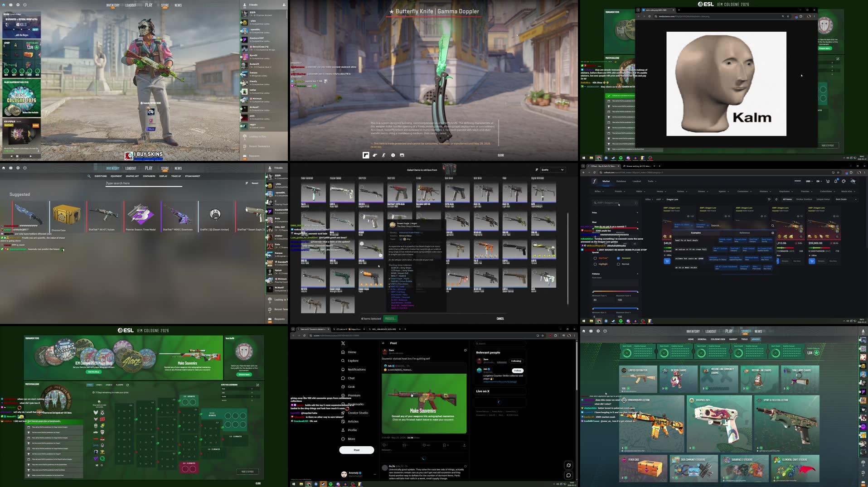The width and height of the screenshot is (868, 487).
Task: Open settings gear in top-left CS2 menu
Action: (18, 4)
